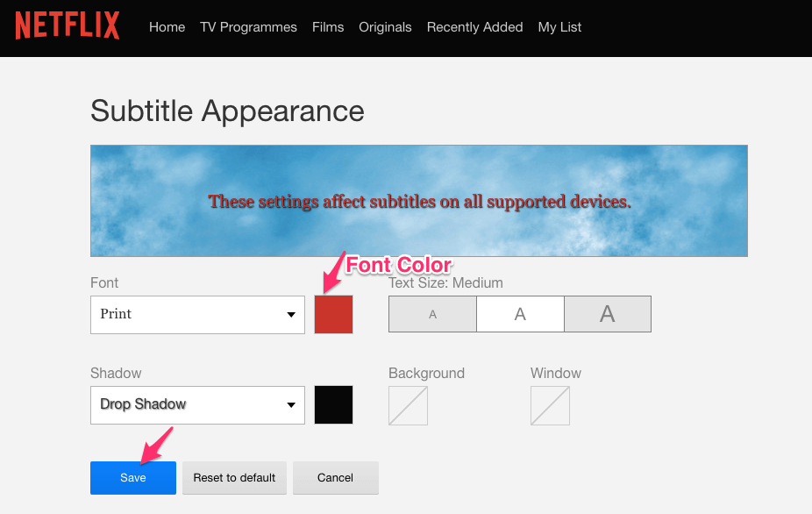This screenshot has height=514, width=812.
Task: Reset subtitle appearance to default
Action: pyautogui.click(x=234, y=477)
